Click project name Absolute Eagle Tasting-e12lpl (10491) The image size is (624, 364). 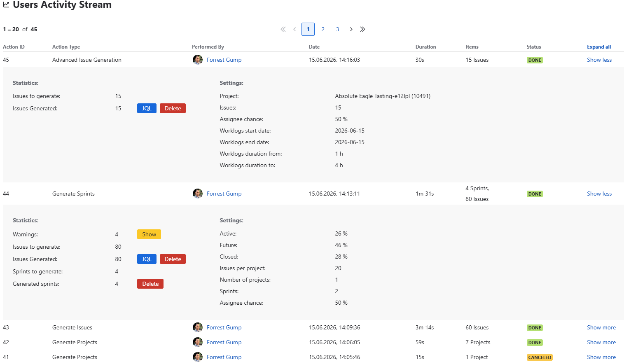383,96
